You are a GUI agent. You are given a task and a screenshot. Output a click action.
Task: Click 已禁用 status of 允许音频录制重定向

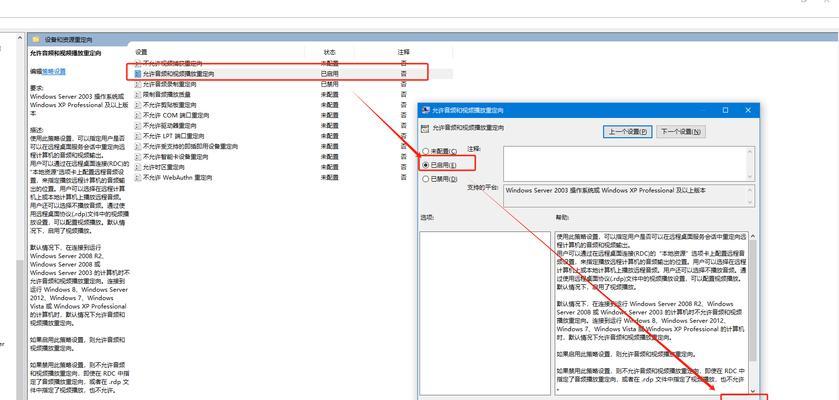(329, 84)
